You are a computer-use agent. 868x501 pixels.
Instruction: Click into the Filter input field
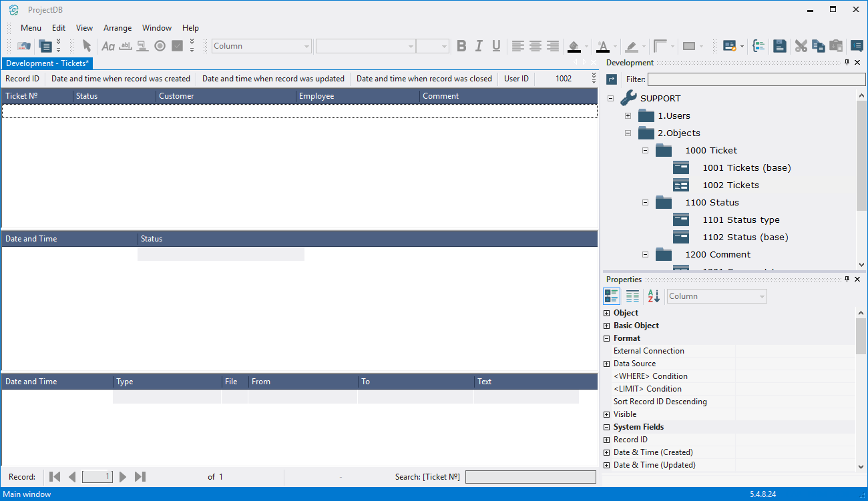coord(756,79)
